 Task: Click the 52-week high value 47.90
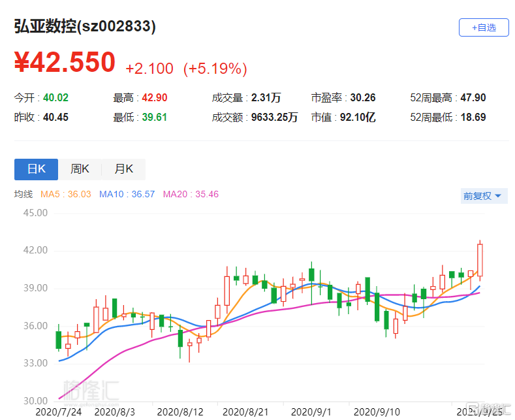pos(473,97)
